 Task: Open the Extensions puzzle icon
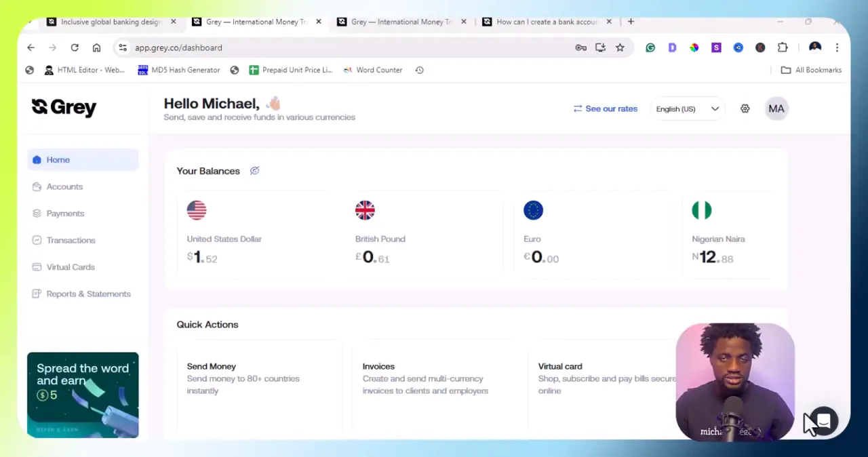[783, 47]
